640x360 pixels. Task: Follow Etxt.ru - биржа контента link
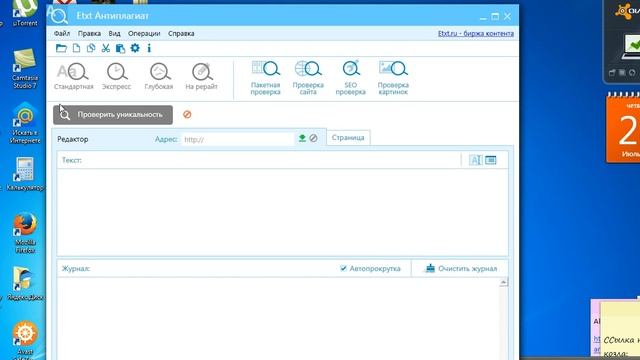point(476,33)
